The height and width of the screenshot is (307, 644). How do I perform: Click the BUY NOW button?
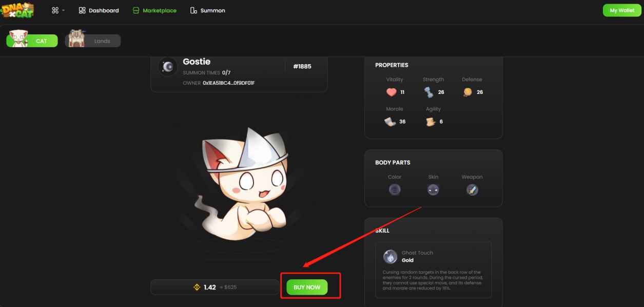point(307,287)
